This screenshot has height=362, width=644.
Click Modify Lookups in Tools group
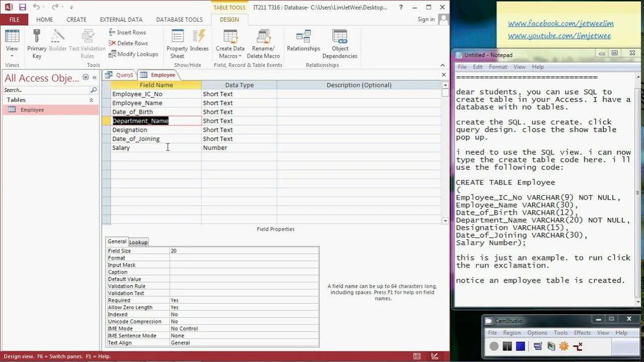[x=133, y=54]
